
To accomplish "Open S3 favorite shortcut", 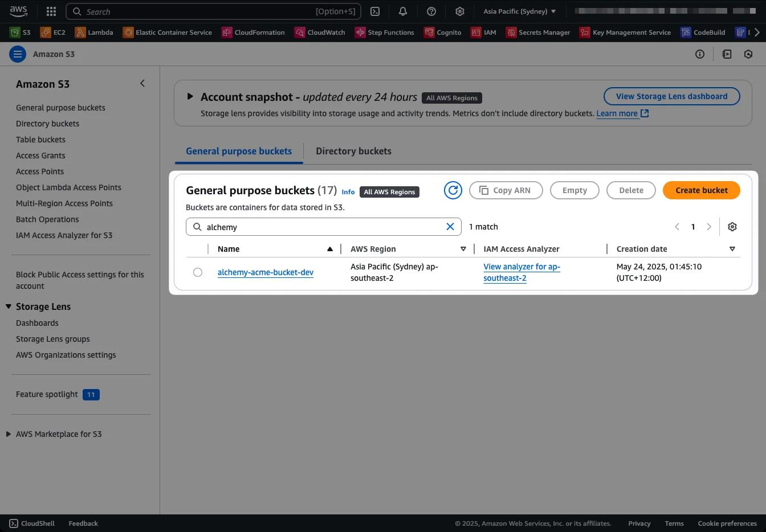I will coord(20,32).
